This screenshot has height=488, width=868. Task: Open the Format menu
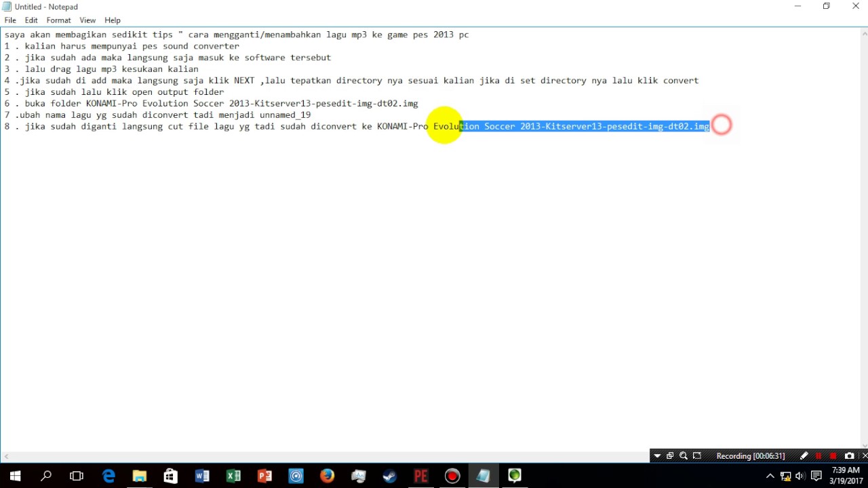[58, 20]
